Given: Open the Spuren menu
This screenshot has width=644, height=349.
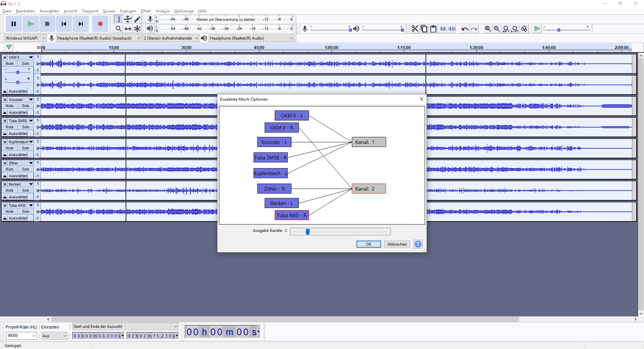Looking at the screenshot, I should [x=109, y=11].
